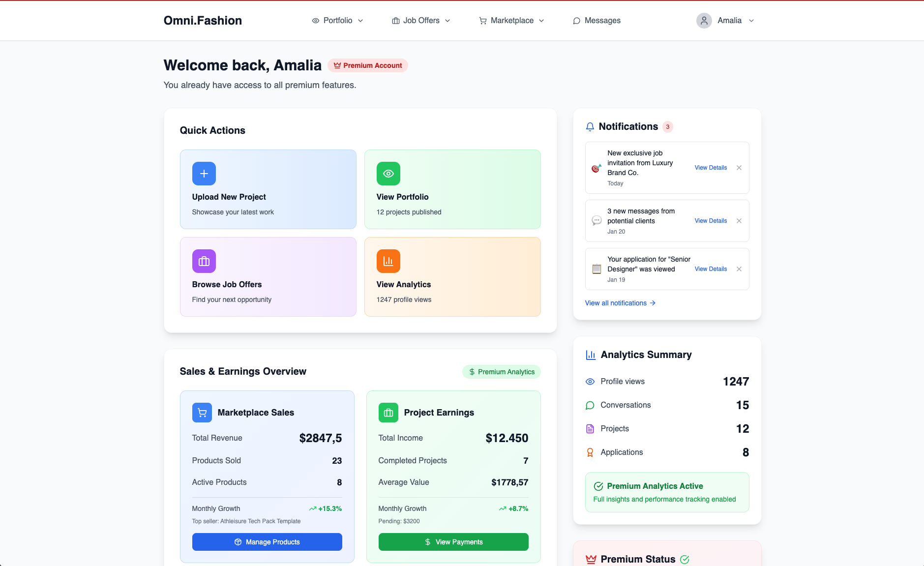Click the speech bubble icon on new messages notification

tap(596, 221)
